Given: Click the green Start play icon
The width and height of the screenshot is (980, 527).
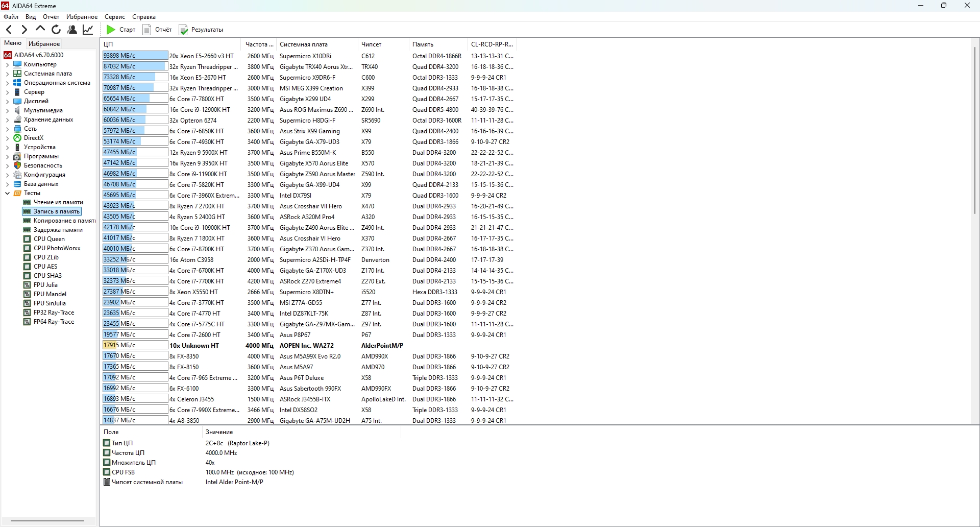Looking at the screenshot, I should (x=111, y=30).
